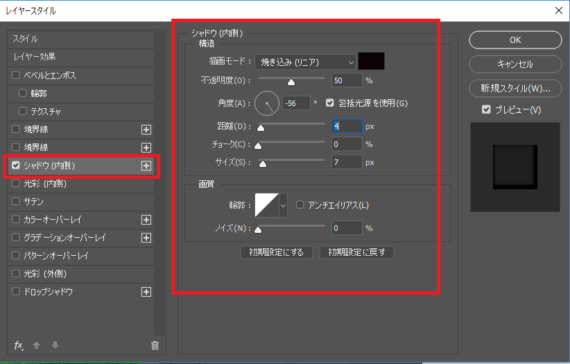The height and width of the screenshot is (364, 570).
Task: Move effect down with arrow icon
Action: click(55, 345)
